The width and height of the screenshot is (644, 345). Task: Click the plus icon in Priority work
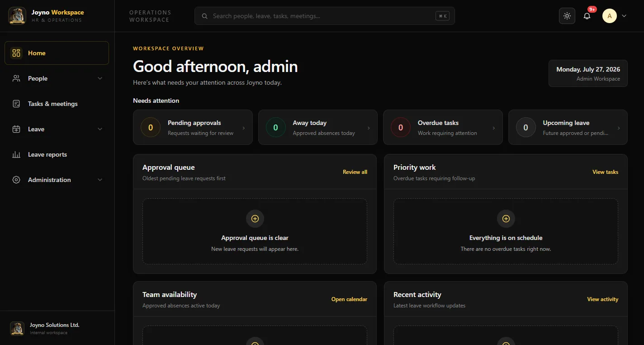click(x=506, y=219)
